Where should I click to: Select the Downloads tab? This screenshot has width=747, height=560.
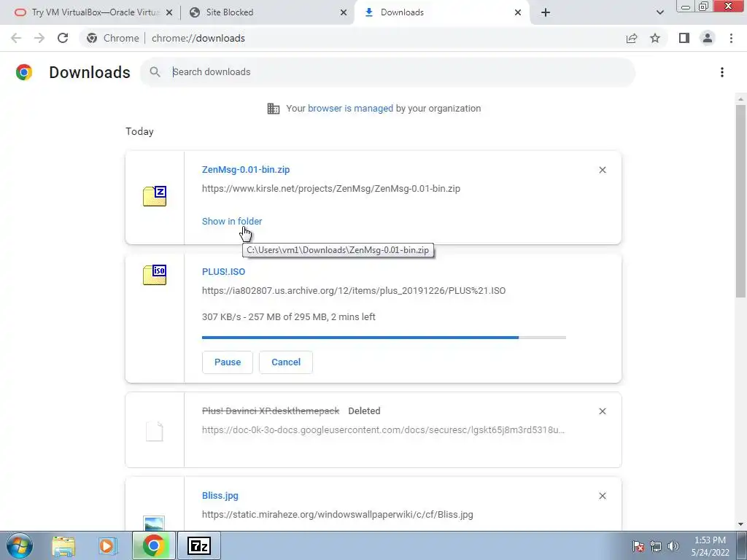pos(443,13)
